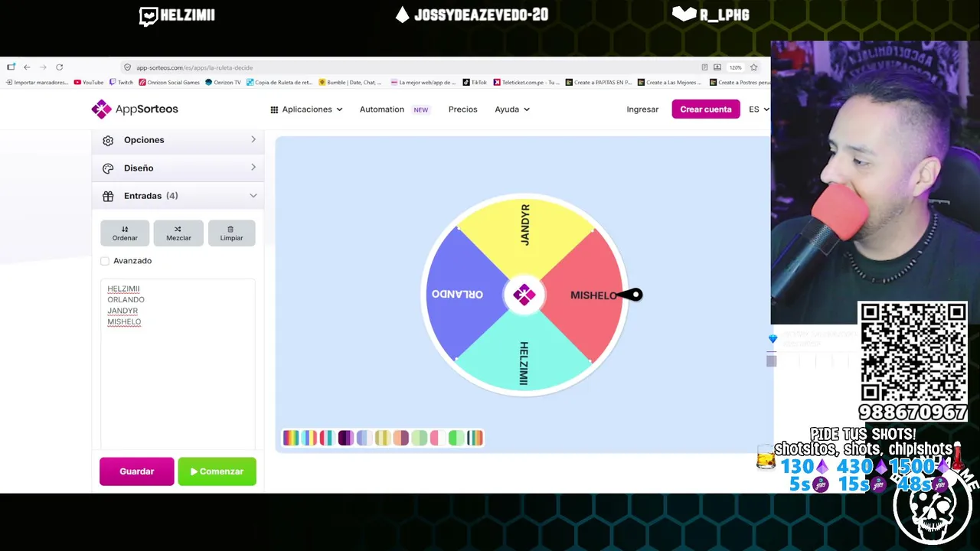The width and height of the screenshot is (980, 551).
Task: Open the Aplicaciones dropdown menu
Action: tap(306, 109)
